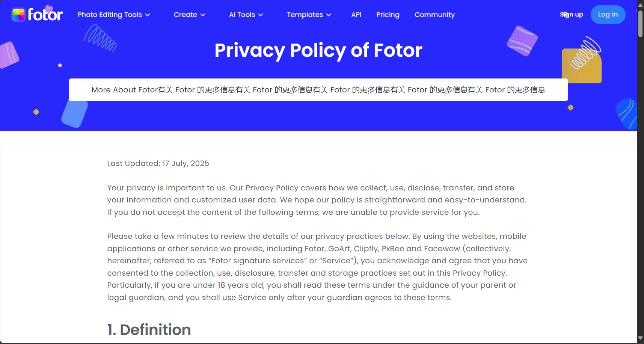Screen dimensions: 644x344
Task: Click scrollbar down arrow
Action: pos(640,338)
